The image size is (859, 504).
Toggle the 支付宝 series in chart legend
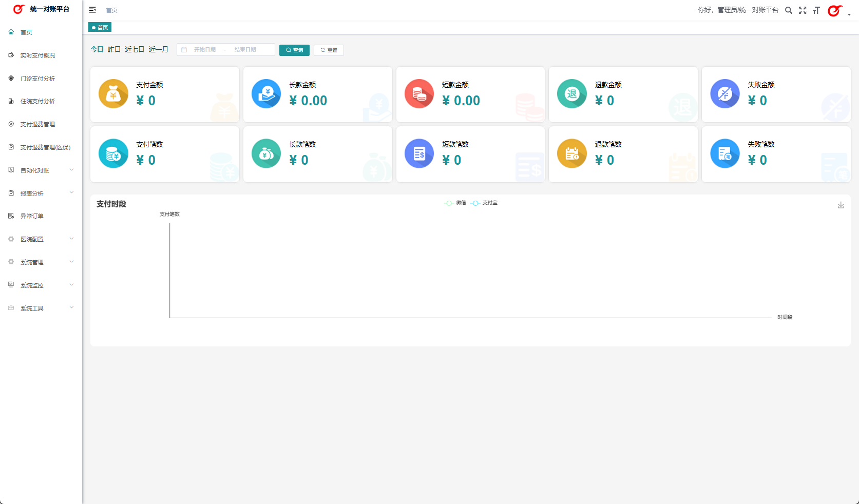pyautogui.click(x=484, y=203)
